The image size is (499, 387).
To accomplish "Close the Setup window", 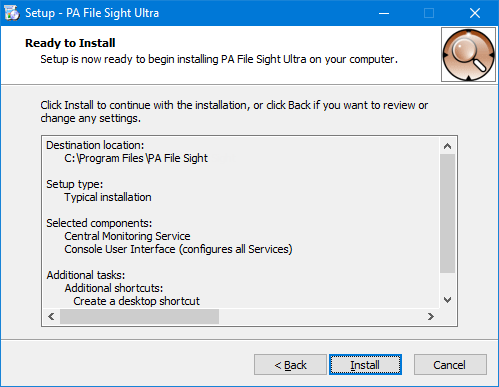I will pos(475,13).
